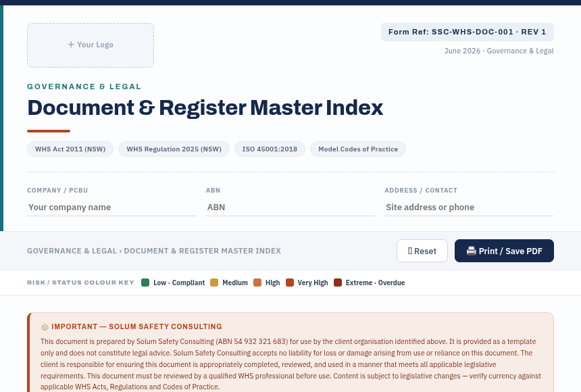Select the ISO 45001:2018 tag
581x392 pixels.
coord(270,149)
